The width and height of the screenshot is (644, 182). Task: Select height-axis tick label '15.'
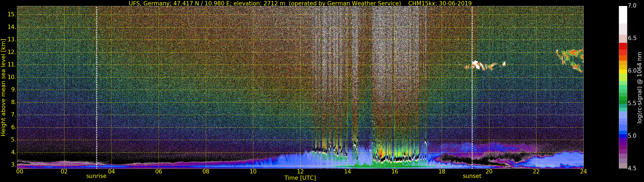12,15
